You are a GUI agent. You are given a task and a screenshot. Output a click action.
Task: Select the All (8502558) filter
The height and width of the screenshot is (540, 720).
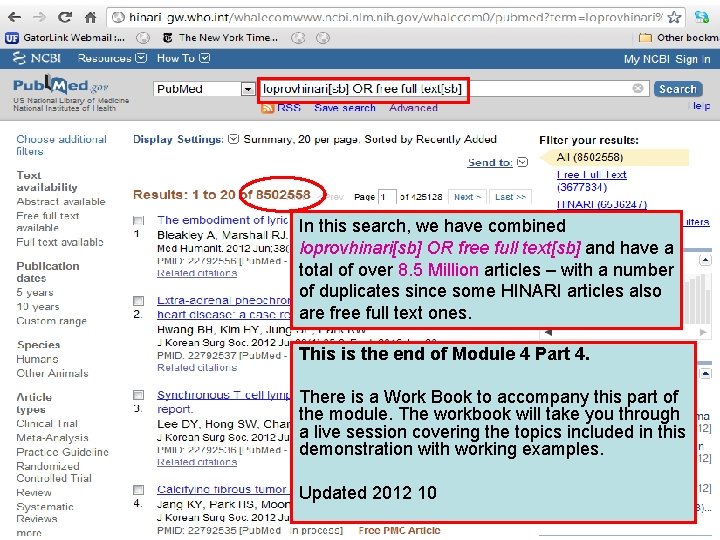pos(590,157)
